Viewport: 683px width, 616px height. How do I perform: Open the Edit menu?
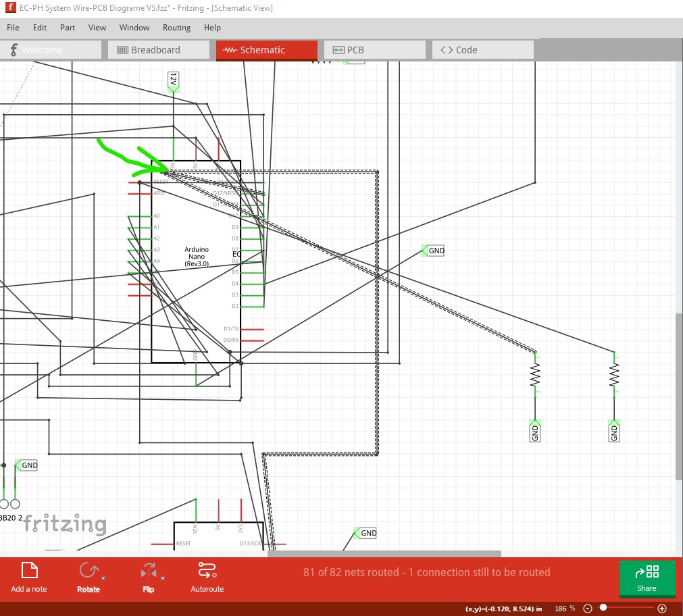(40, 28)
